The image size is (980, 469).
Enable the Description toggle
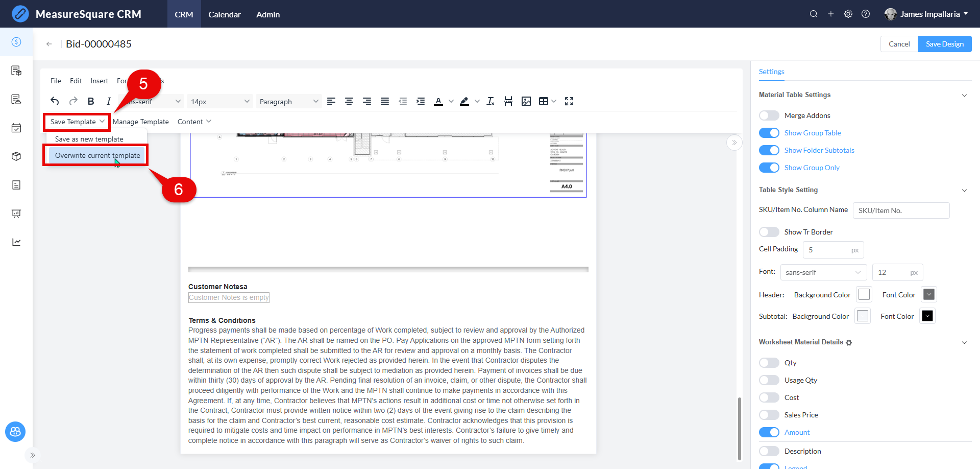(769, 451)
